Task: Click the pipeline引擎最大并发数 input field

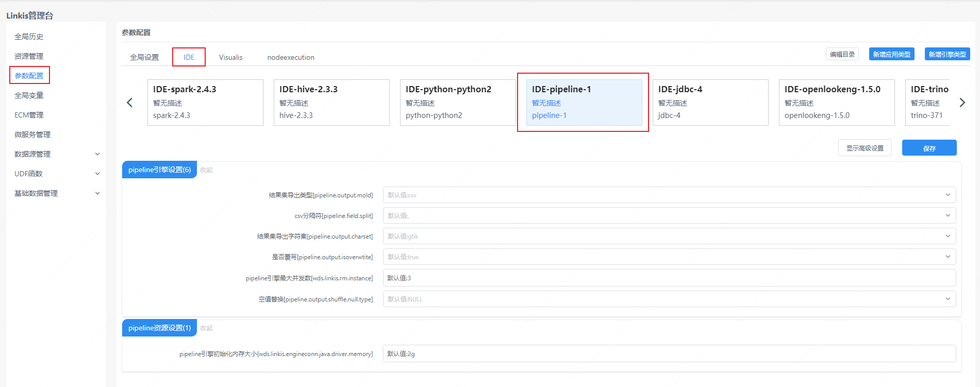Action: tap(669, 278)
